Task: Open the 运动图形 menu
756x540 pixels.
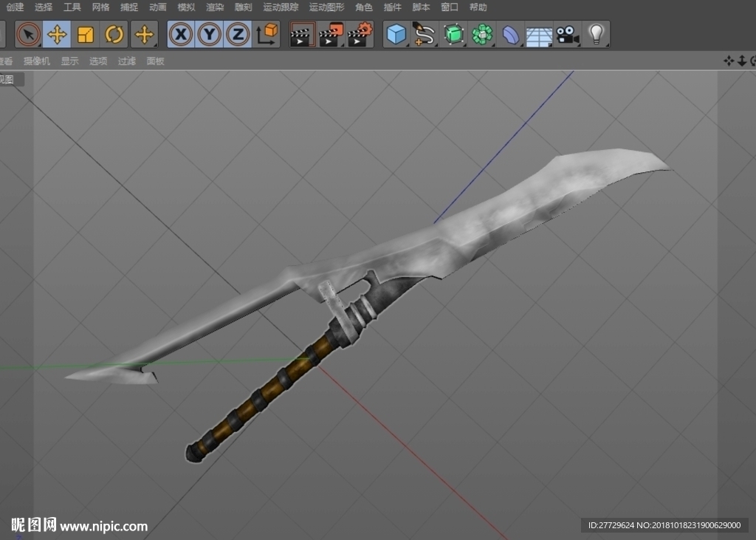Action: 326,7
